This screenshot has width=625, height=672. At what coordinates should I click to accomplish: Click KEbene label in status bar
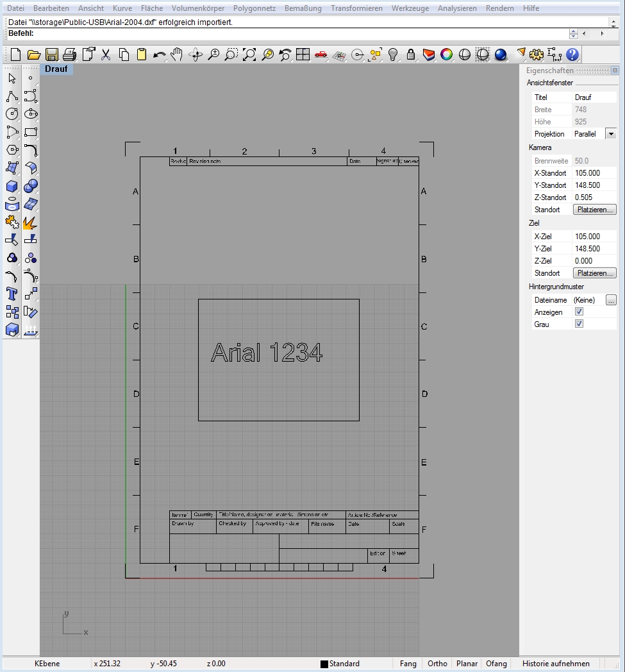(47, 664)
